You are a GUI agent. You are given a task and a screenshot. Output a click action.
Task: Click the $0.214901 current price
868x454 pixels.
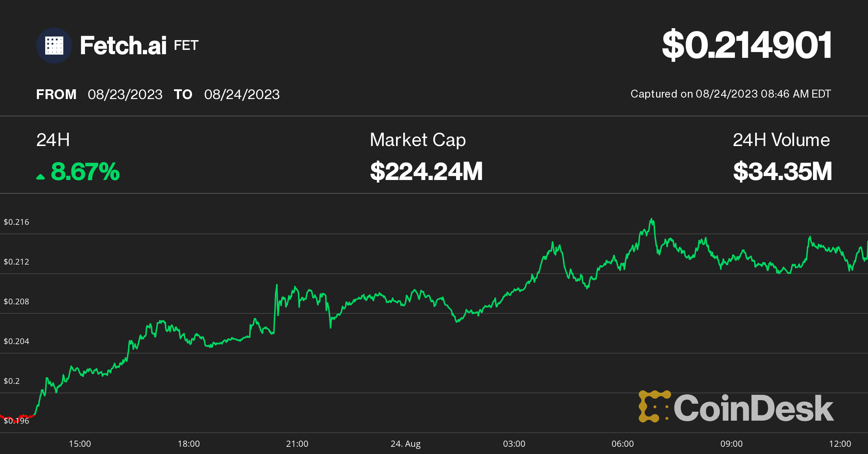click(x=746, y=45)
